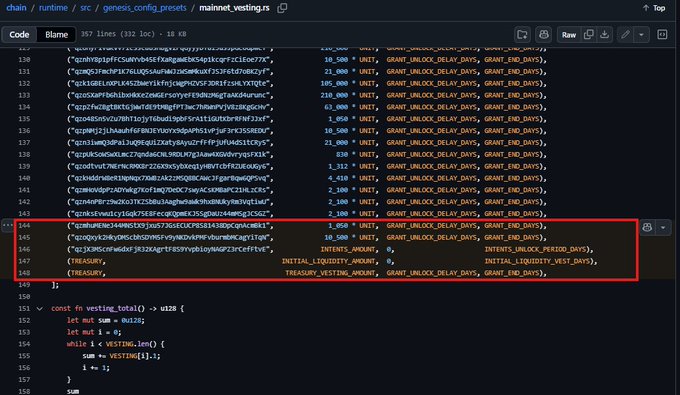The image size is (680, 395).
Task: Open the symbols panel icon
Action: pyautogui.click(x=662, y=35)
